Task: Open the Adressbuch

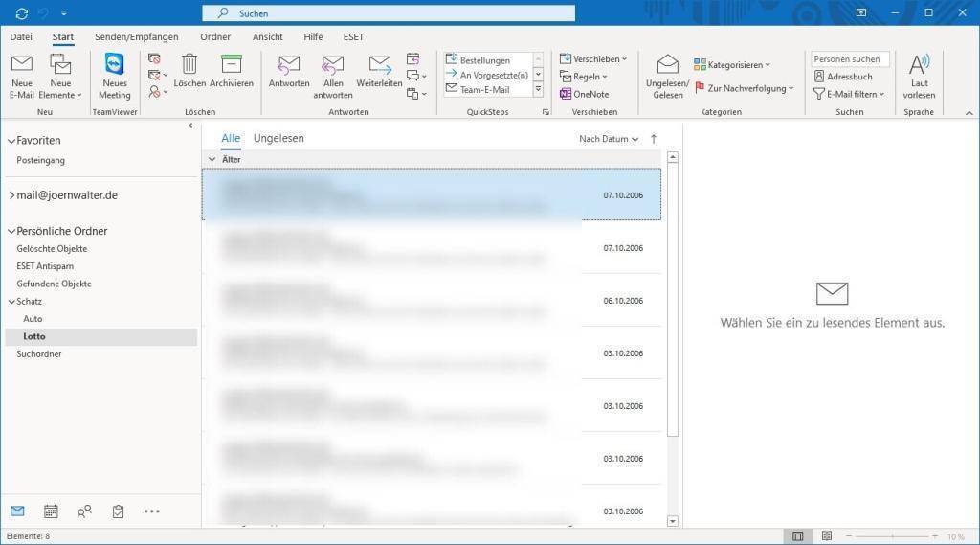Action: (842, 77)
